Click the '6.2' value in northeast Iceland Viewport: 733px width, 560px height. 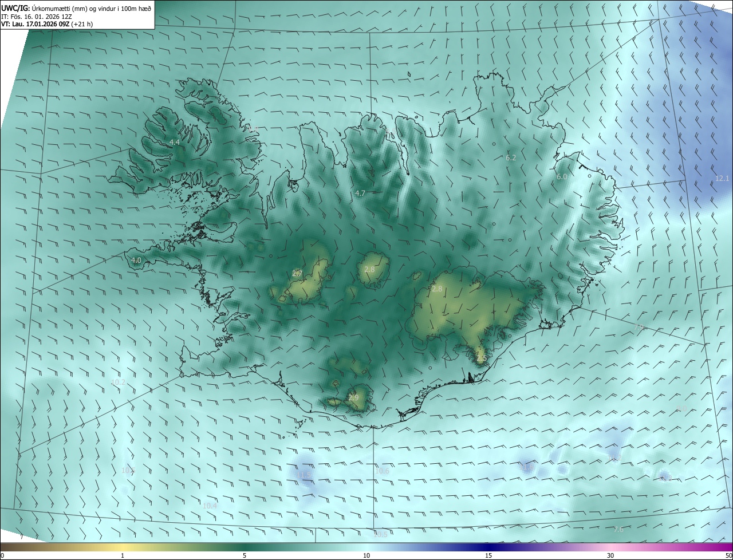click(511, 157)
